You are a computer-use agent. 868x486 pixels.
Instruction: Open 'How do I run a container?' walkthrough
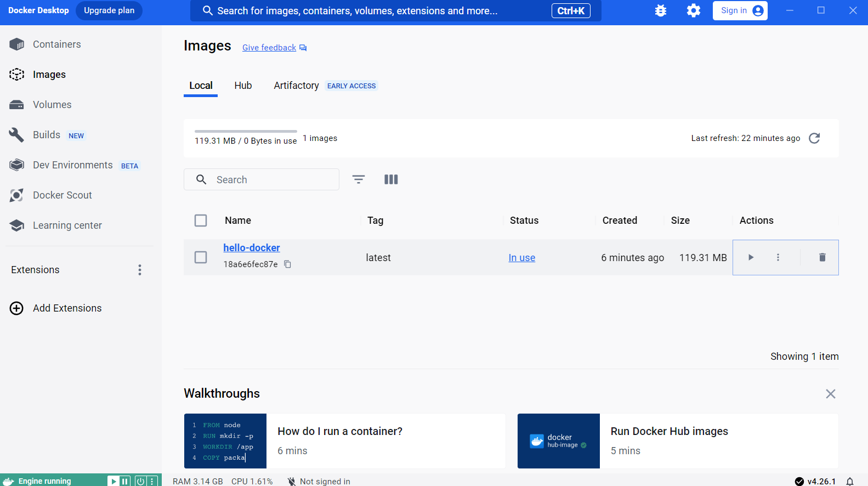pos(345,441)
